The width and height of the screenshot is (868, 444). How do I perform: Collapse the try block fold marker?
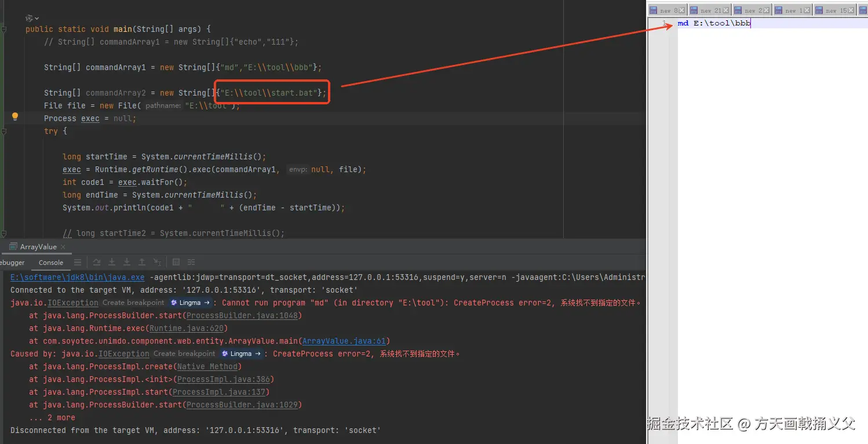pos(4,132)
